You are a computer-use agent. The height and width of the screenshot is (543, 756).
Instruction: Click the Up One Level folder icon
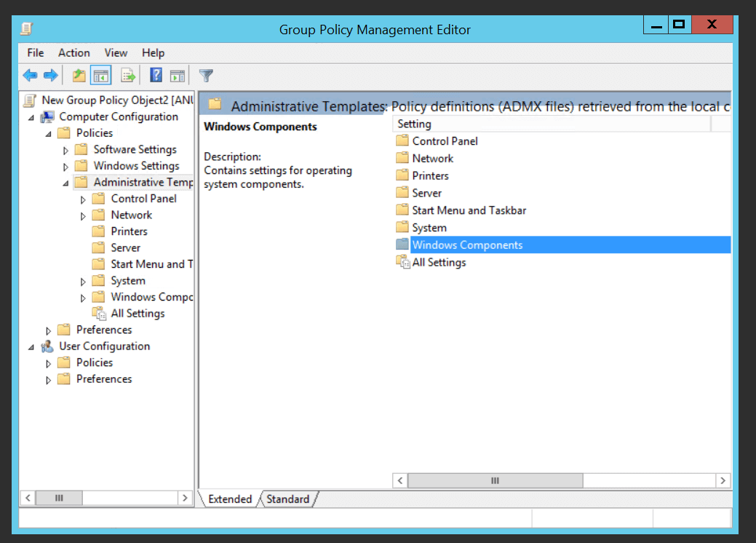coord(79,75)
